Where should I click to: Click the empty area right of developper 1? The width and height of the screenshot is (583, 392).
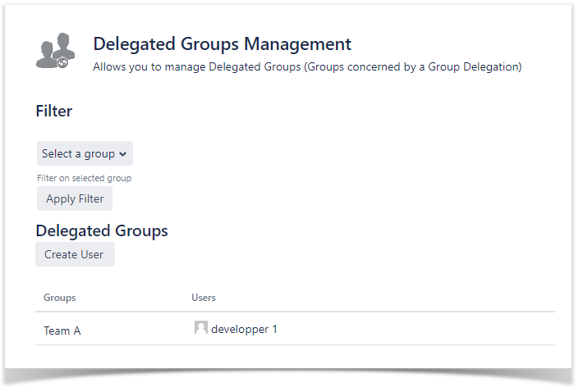411,329
